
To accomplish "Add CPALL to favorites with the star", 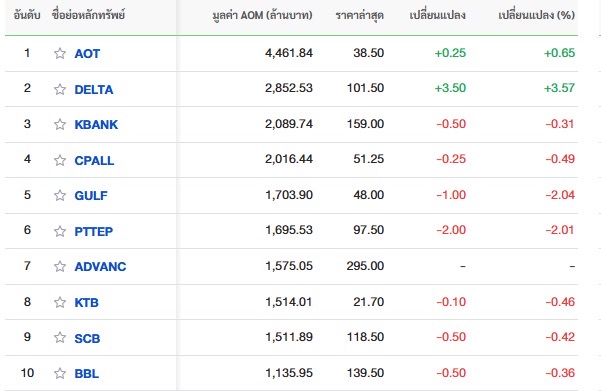I will tap(60, 160).
